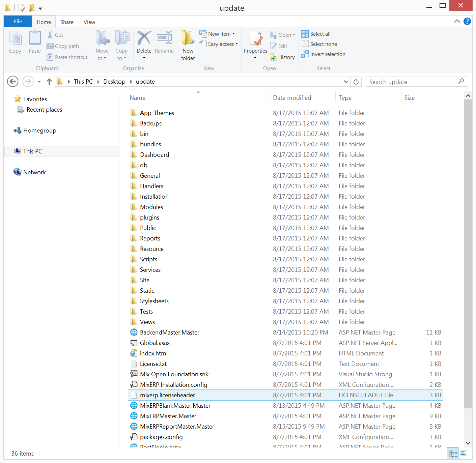Screen dimensions: 476x463
Task: Select the Global.asax file icon
Action: pyautogui.click(x=134, y=343)
